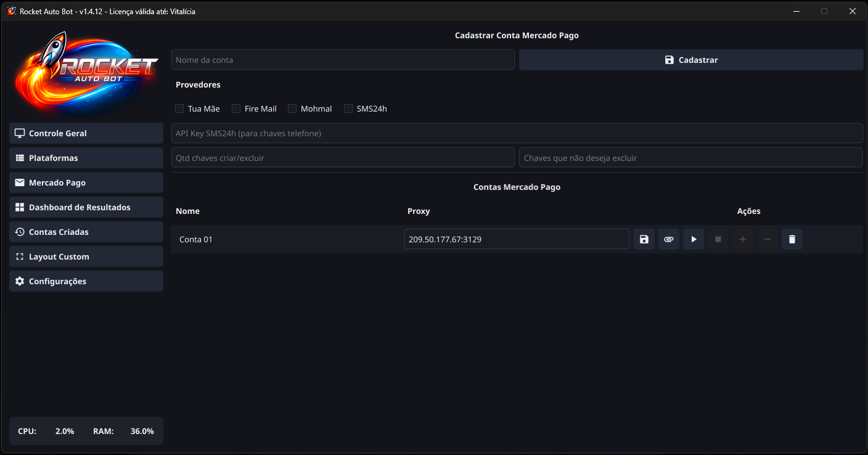Go to Plataformas in the sidebar
The image size is (868, 455).
coord(86,158)
